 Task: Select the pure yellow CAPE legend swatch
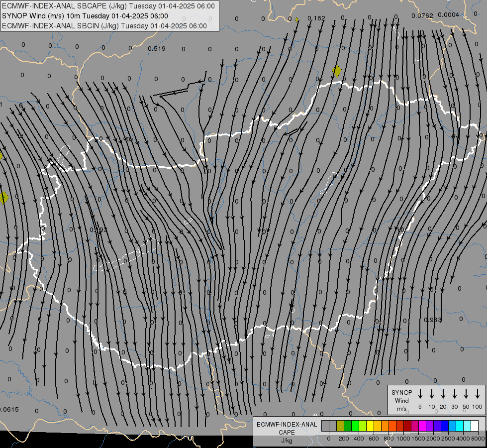370,426
